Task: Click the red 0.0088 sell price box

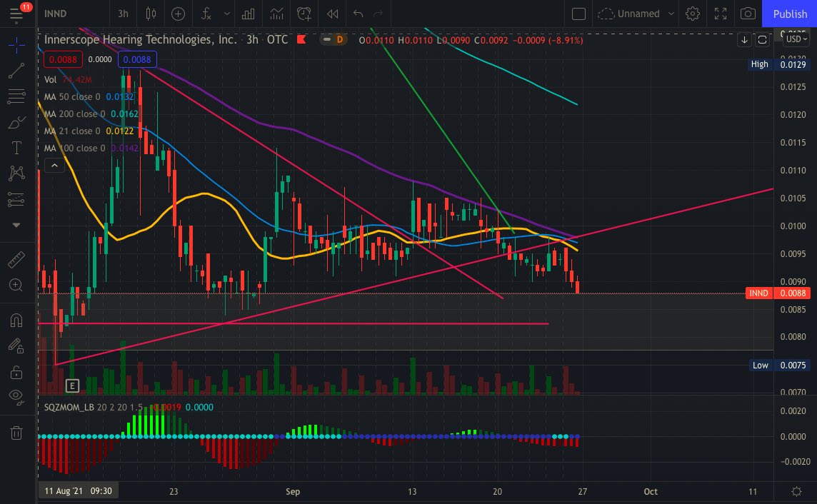Action: [63, 59]
